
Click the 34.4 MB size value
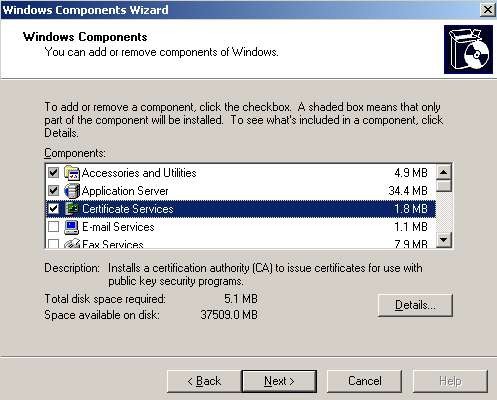408,191
